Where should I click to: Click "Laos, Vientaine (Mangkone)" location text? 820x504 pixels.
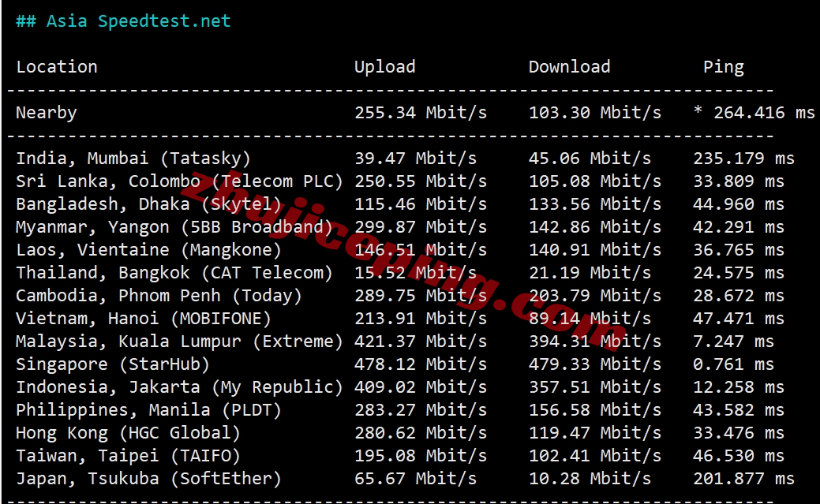tap(148, 250)
